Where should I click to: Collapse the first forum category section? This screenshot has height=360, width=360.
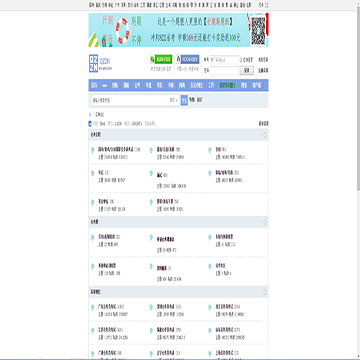(265, 135)
